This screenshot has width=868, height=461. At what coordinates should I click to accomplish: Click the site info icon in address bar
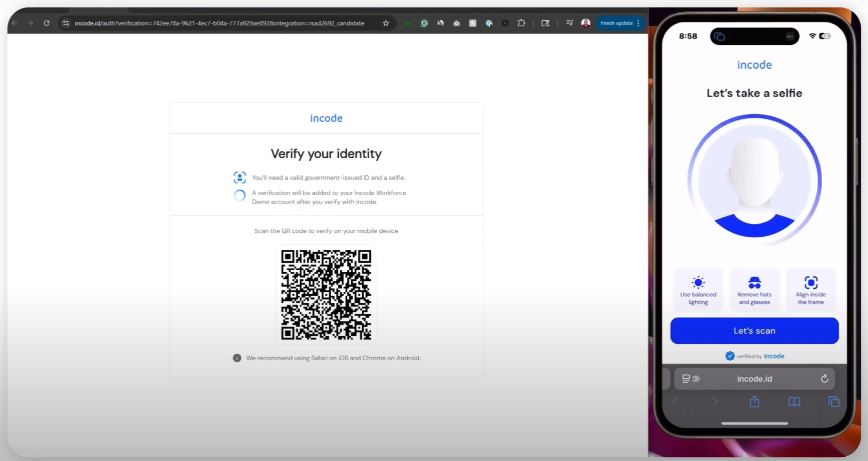click(66, 23)
